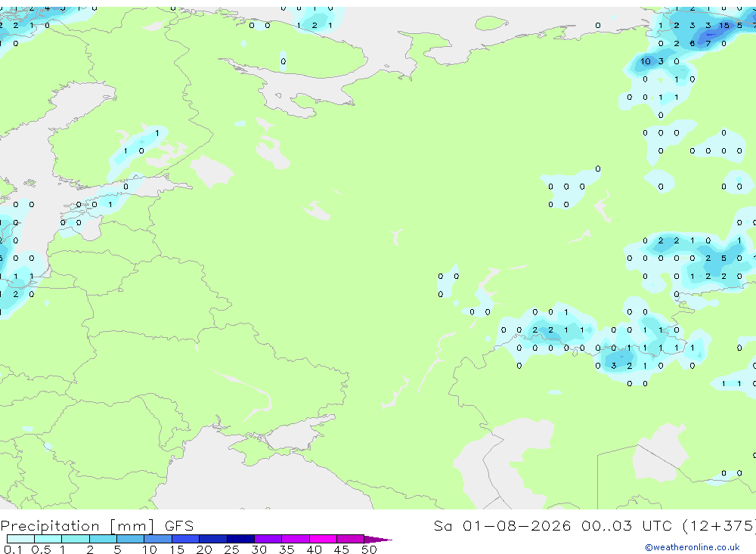Pick the dark blue swatch between 20 and 25
Viewport: 756px width, 554px height.
coord(212,539)
